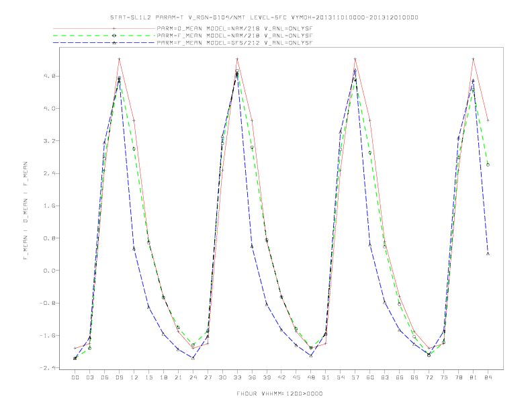This screenshot has width=532, height=411.
Task: Click the 24 forecast hour tick label
Action: pyautogui.click(x=193, y=377)
